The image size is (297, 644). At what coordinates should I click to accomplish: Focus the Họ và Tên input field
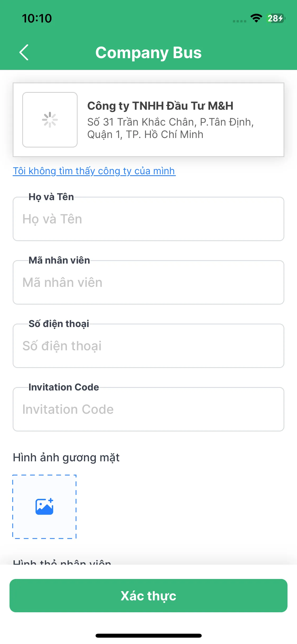click(148, 219)
